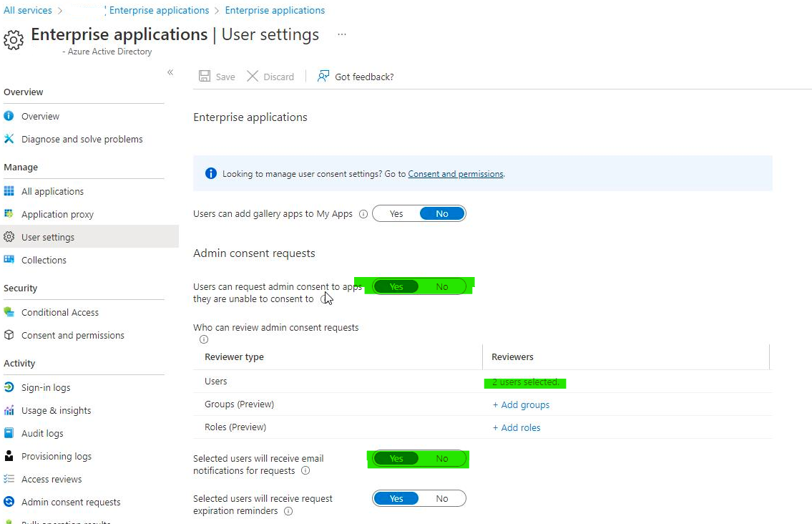This screenshot has height=524, width=812.
Task: Click the Provisioning logs person icon
Action: [9, 455]
